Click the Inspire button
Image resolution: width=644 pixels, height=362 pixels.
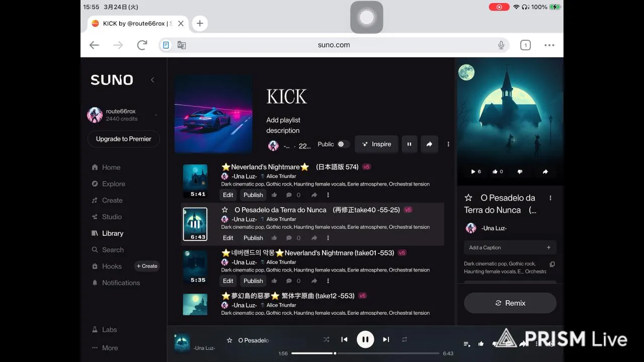tap(376, 144)
